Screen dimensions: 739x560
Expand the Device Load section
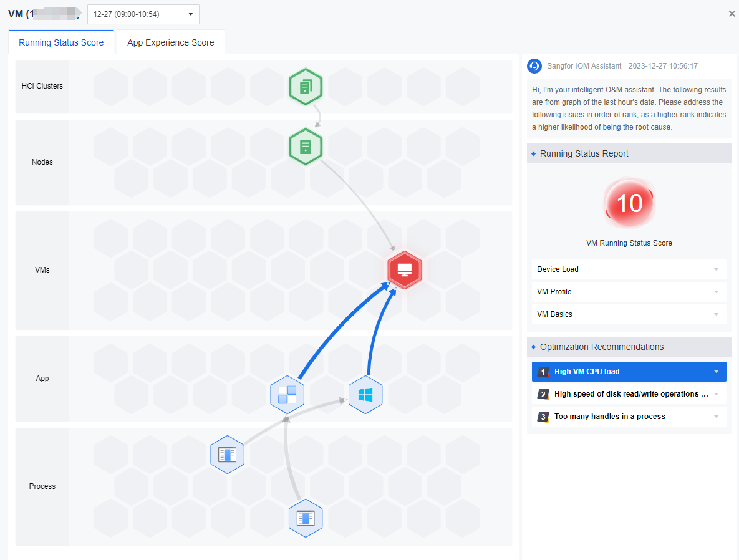point(629,269)
